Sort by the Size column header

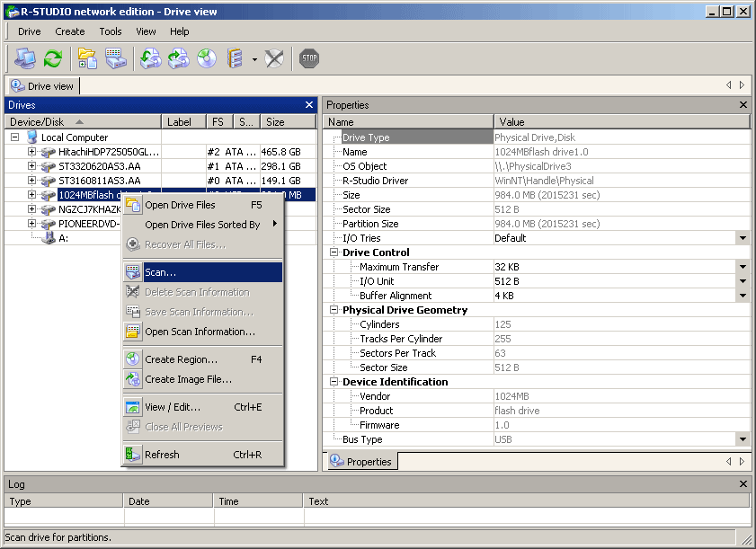(289, 122)
